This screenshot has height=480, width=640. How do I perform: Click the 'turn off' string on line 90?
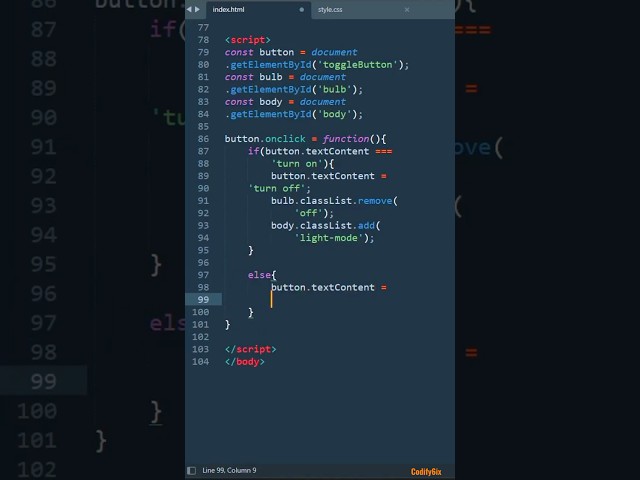[276, 189]
